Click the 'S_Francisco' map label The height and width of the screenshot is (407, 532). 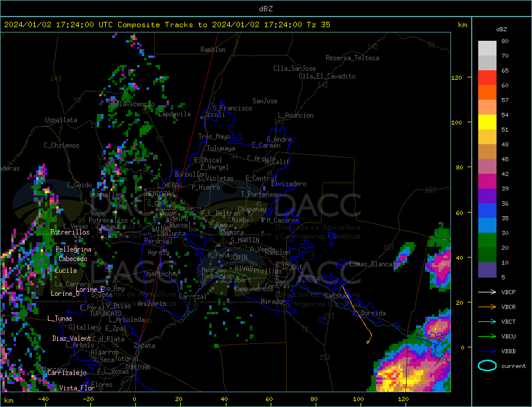tap(232, 108)
